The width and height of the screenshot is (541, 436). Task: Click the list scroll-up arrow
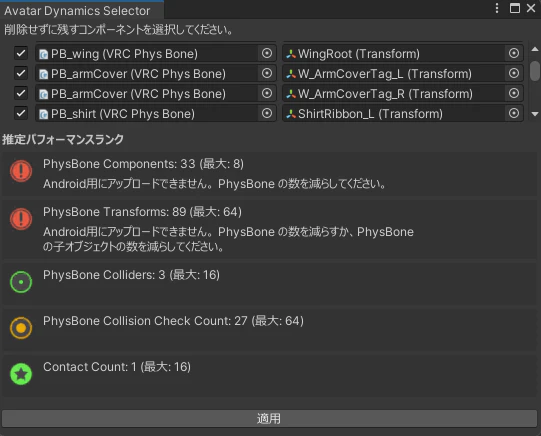point(535,49)
